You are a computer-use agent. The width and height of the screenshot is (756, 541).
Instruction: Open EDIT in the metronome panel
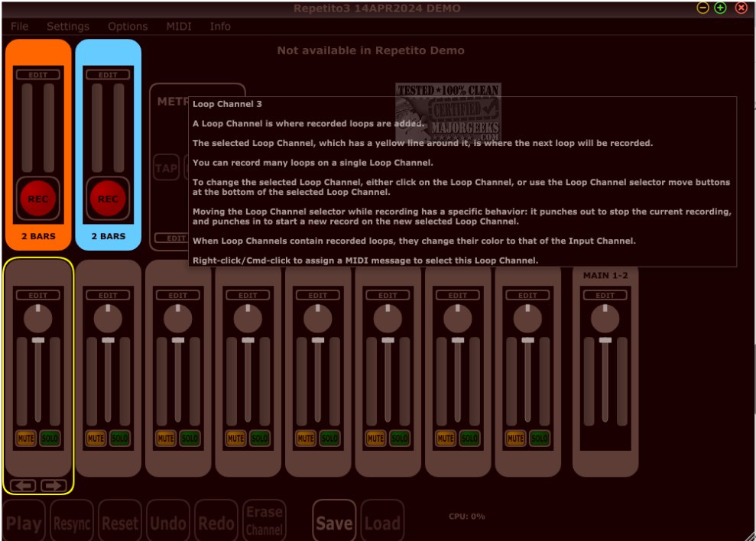tap(172, 238)
